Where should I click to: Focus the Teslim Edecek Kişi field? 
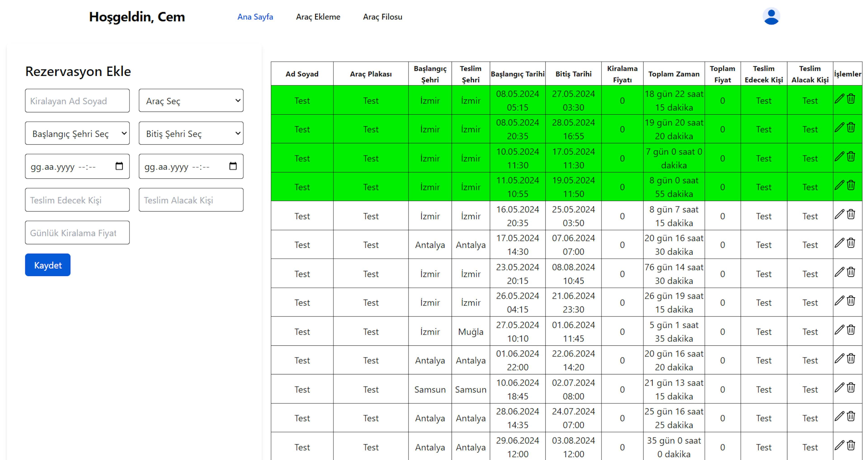(77, 200)
